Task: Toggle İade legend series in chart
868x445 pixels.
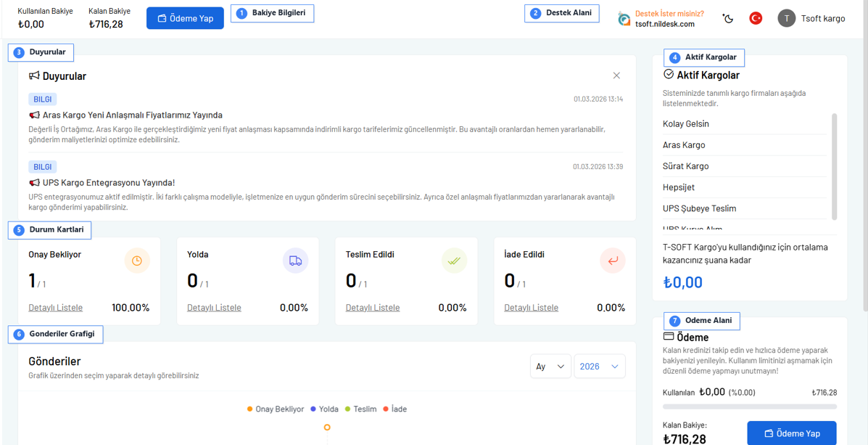Action: [x=395, y=409]
